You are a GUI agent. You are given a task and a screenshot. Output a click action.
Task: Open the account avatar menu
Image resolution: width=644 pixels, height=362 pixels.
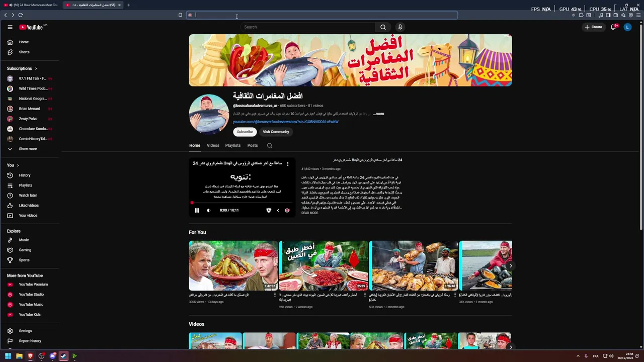(627, 27)
